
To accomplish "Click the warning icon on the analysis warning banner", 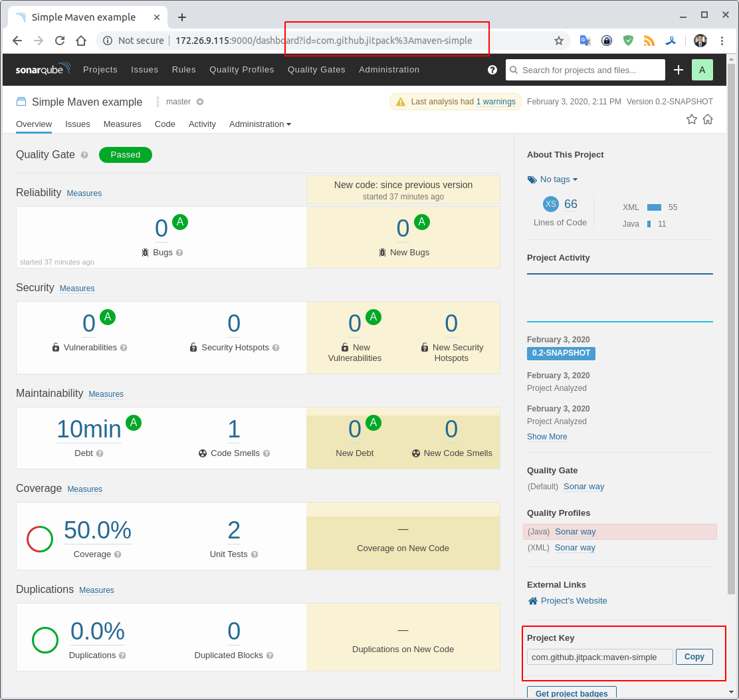I will click(x=400, y=102).
